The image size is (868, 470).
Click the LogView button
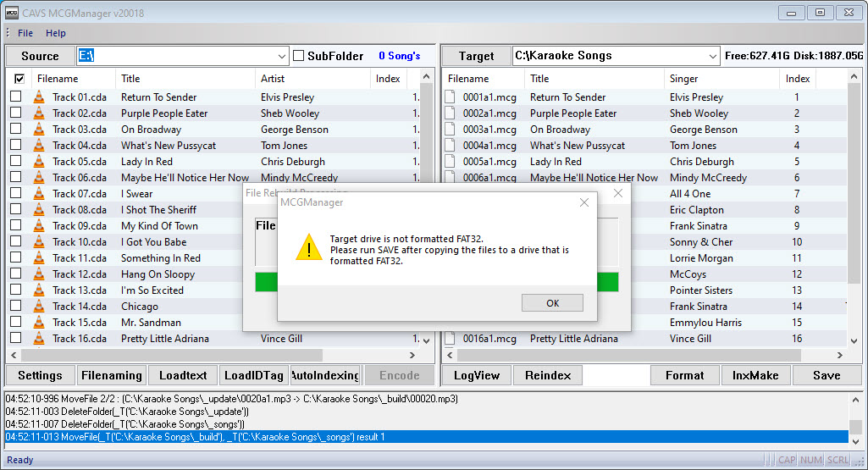coord(477,375)
